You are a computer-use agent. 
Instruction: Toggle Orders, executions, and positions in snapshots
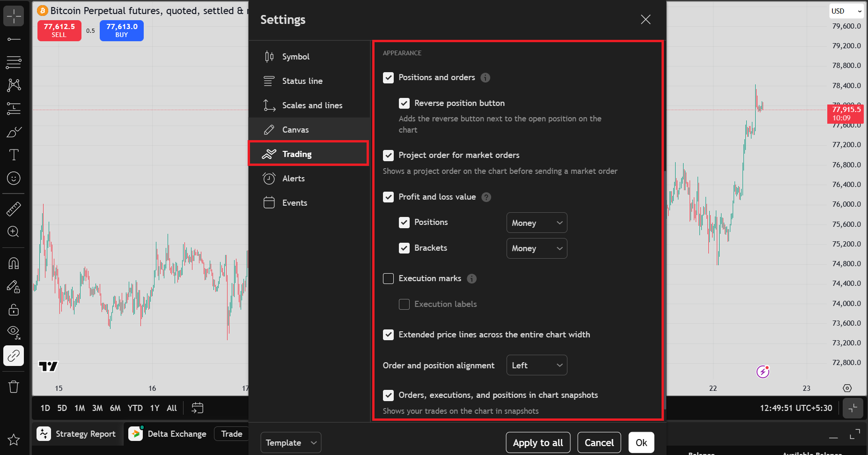click(x=388, y=395)
